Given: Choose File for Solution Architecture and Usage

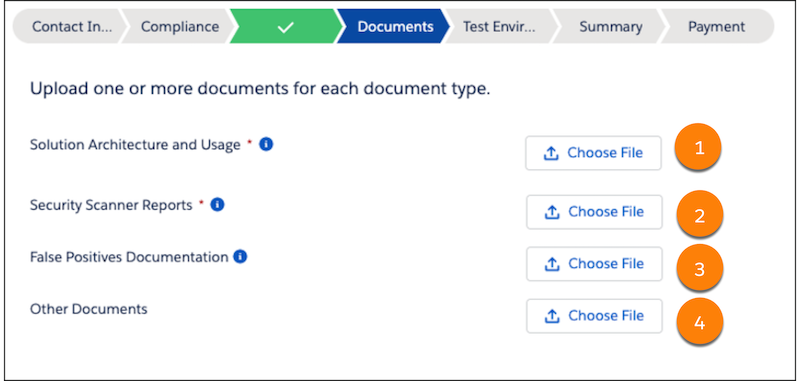Looking at the screenshot, I should click(x=593, y=153).
